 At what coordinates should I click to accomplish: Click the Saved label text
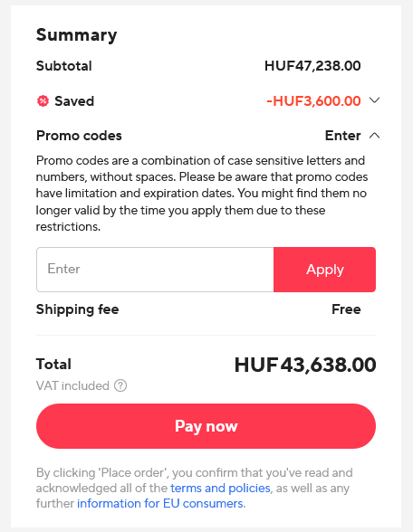click(x=74, y=100)
